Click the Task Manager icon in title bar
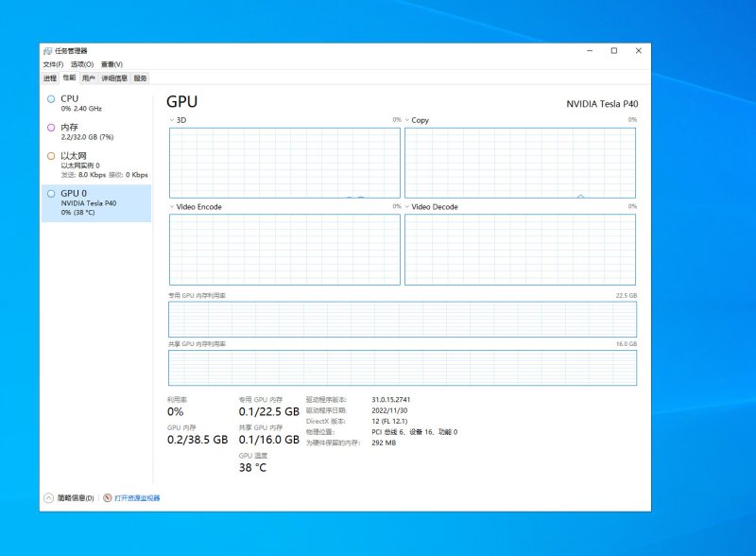This screenshot has height=556, width=756. [48, 51]
